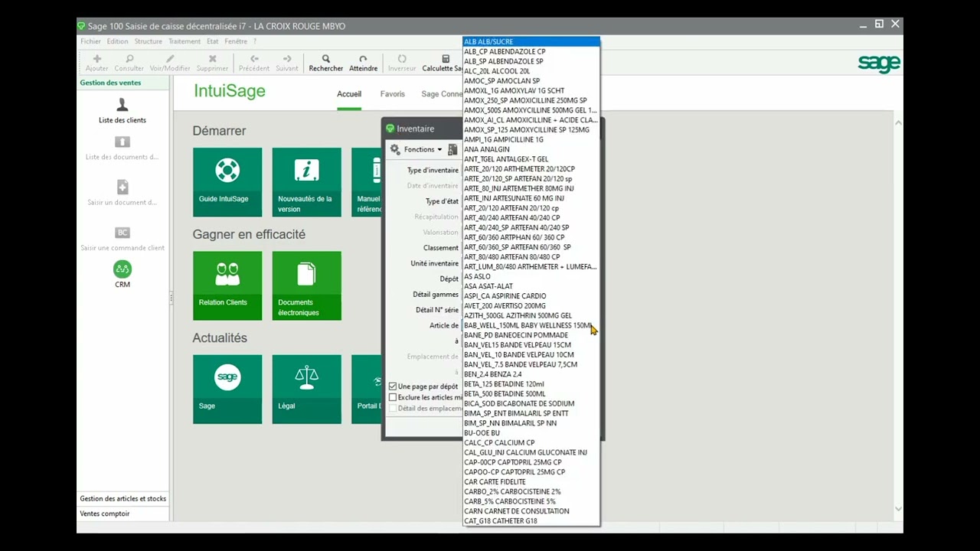
Task: Select ANA ANALGIN item
Action: point(531,149)
